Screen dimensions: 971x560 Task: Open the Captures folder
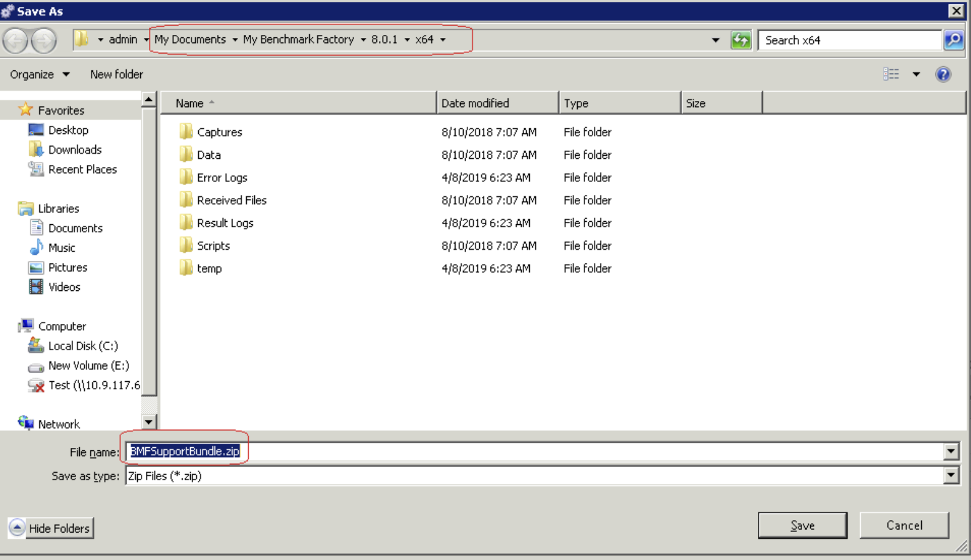(x=219, y=131)
